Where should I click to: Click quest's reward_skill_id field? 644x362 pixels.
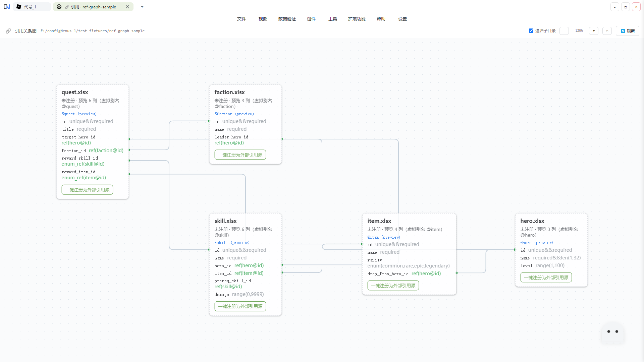click(93, 161)
